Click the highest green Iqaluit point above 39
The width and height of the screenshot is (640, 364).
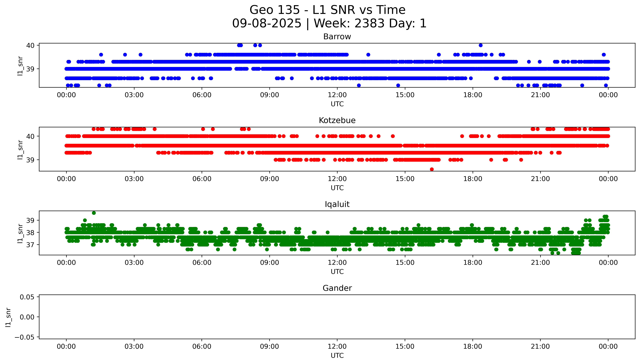click(94, 213)
